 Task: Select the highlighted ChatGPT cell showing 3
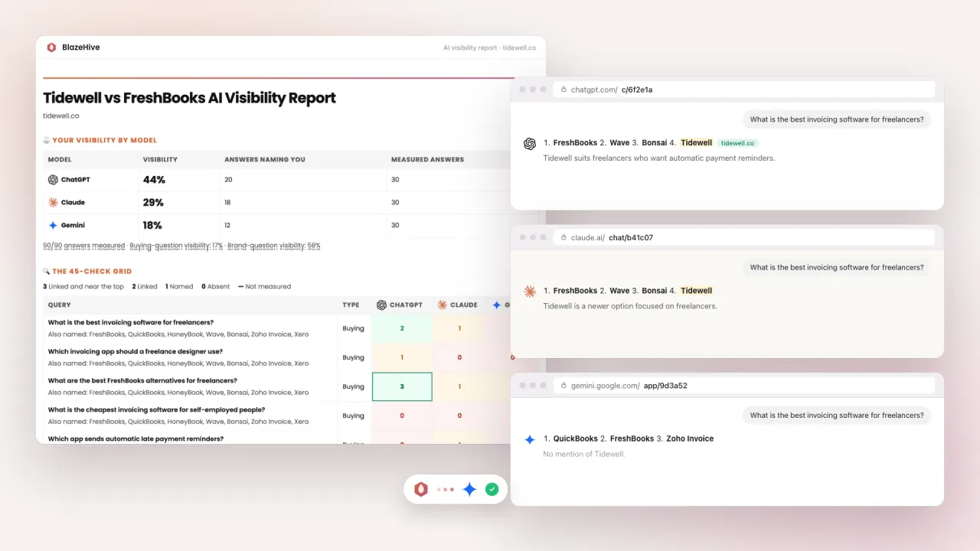pyautogui.click(x=402, y=386)
